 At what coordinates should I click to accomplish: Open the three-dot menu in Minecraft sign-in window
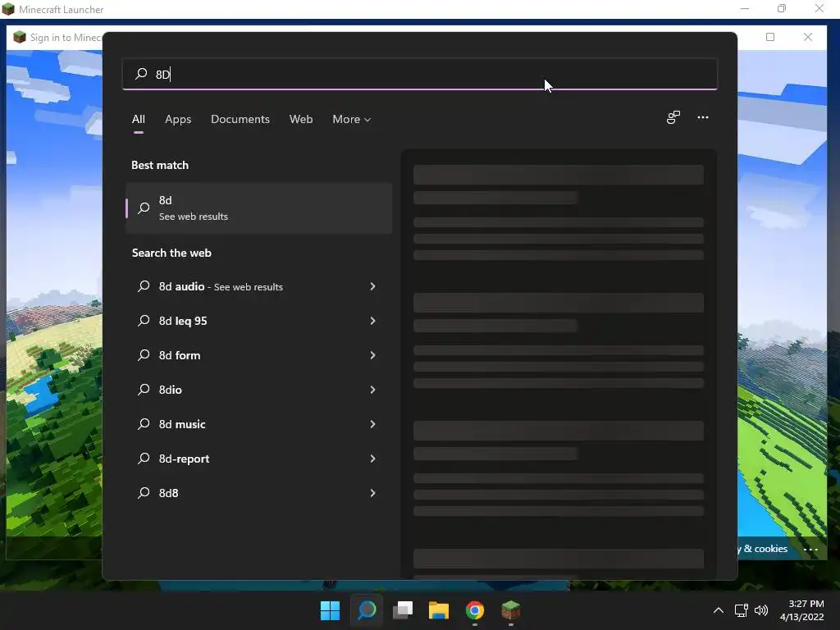click(x=810, y=549)
